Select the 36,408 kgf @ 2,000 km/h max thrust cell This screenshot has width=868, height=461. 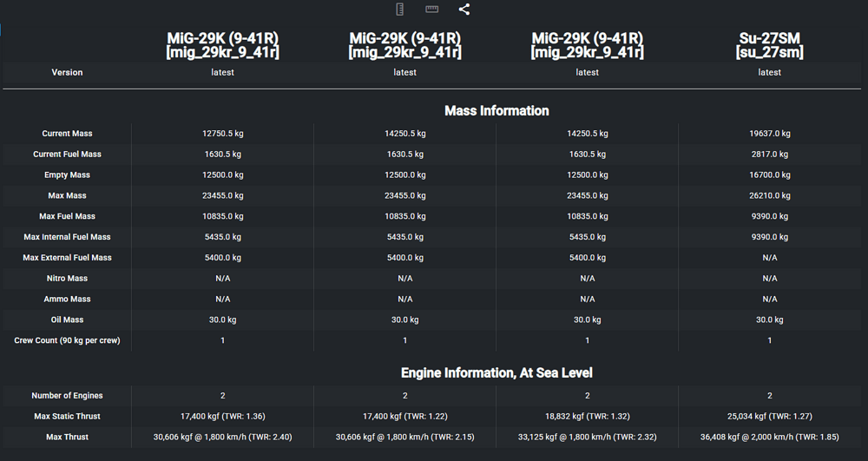tap(769, 438)
